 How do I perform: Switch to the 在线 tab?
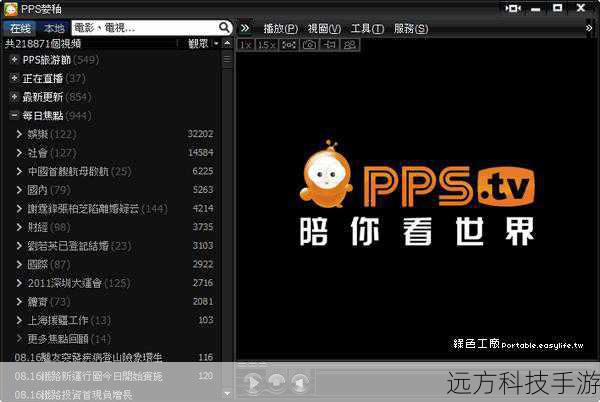click(x=20, y=28)
